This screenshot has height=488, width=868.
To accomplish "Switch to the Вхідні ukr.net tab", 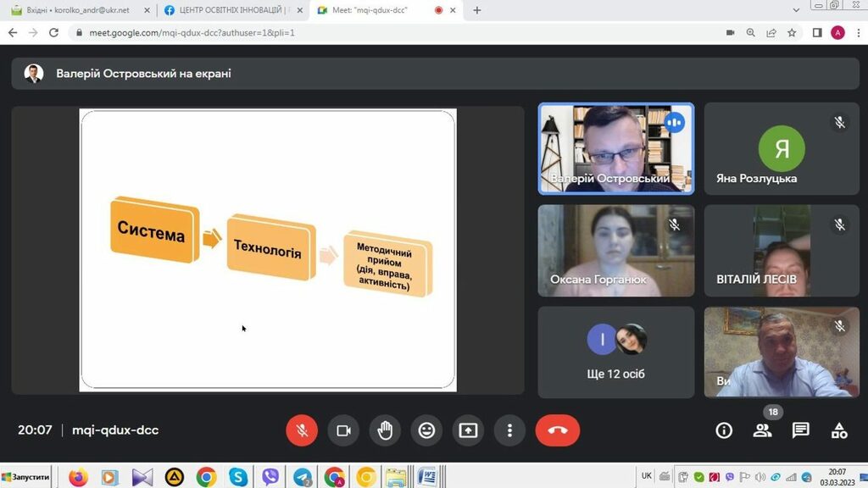I will coord(76,10).
